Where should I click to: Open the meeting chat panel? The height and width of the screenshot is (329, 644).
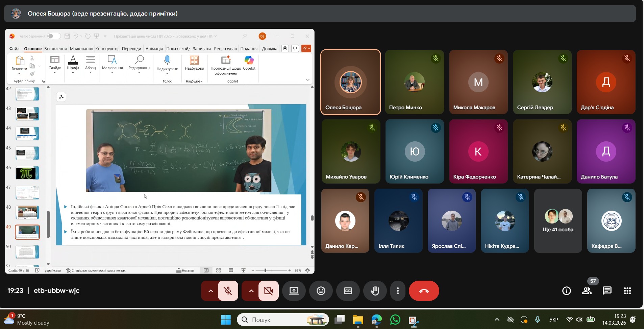607,291
